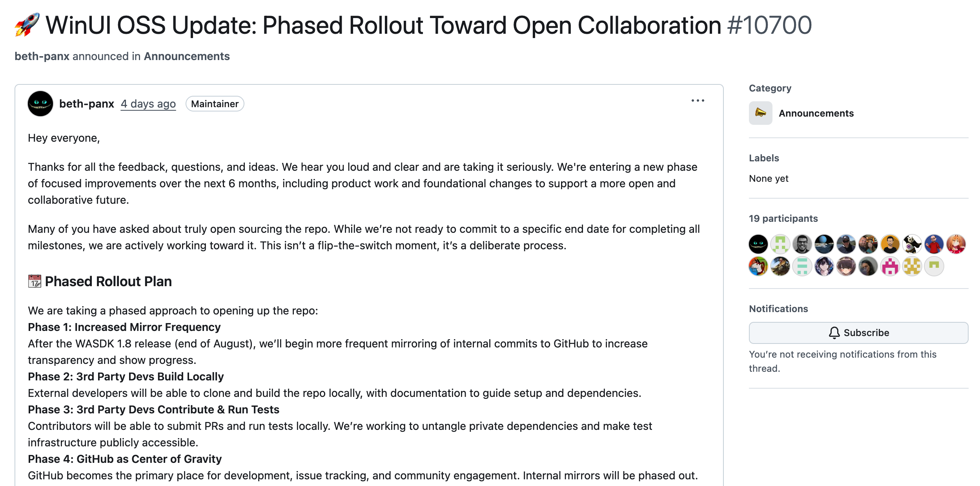The height and width of the screenshot is (486, 980).
Task: Click the megaphone Announcements category icon
Action: pyautogui.click(x=760, y=113)
